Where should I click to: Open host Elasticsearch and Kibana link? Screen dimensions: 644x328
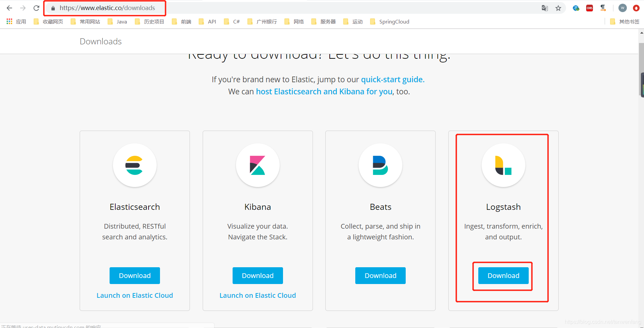pos(324,92)
